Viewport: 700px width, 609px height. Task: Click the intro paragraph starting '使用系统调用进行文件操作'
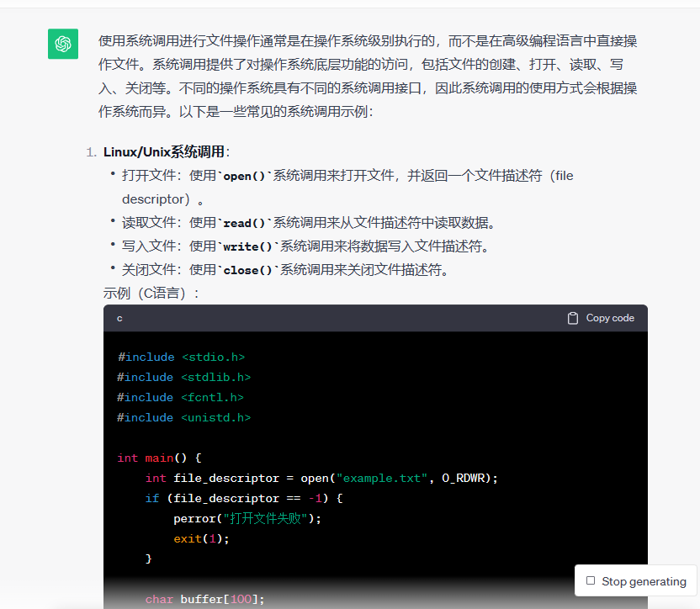(368, 76)
